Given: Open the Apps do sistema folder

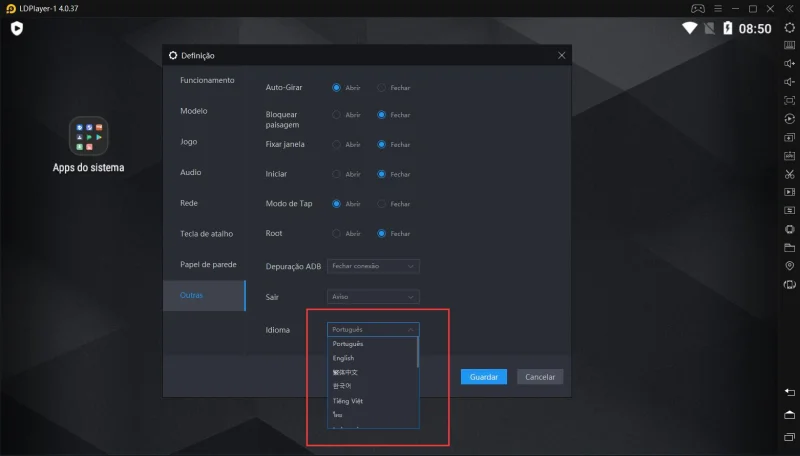Looking at the screenshot, I should [88, 136].
